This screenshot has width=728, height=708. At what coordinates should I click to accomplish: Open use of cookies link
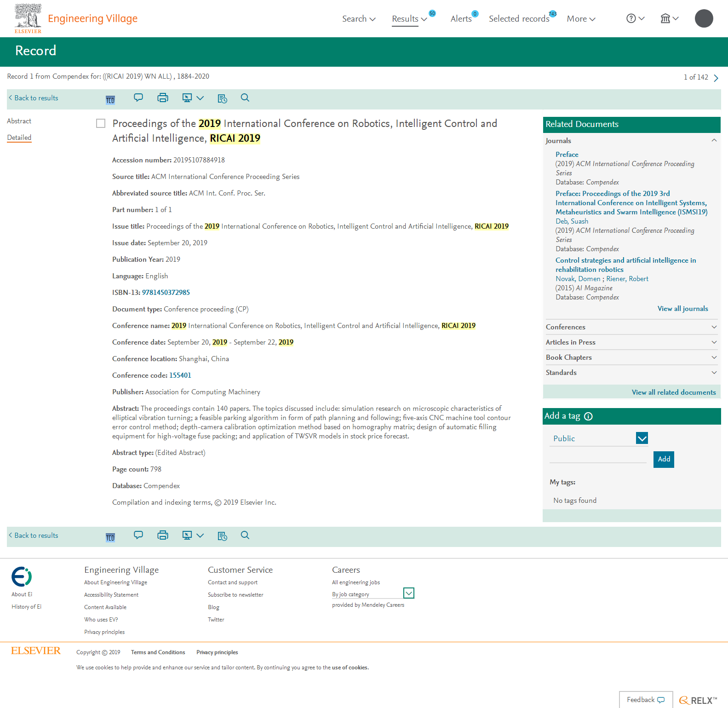point(350,668)
